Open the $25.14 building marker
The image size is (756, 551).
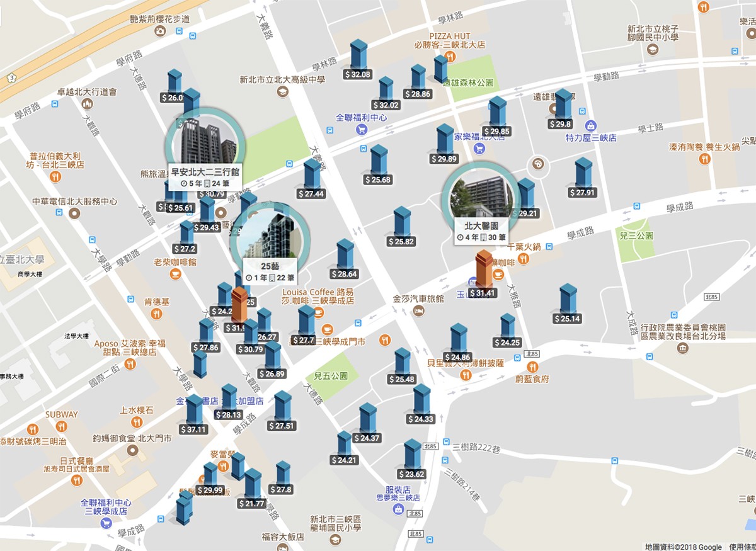[568, 304]
